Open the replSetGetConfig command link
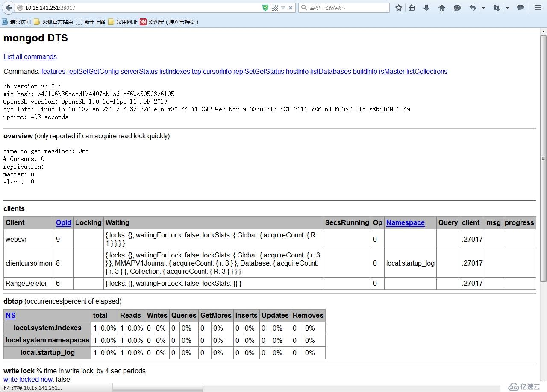The height and width of the screenshot is (392, 547). click(x=93, y=71)
